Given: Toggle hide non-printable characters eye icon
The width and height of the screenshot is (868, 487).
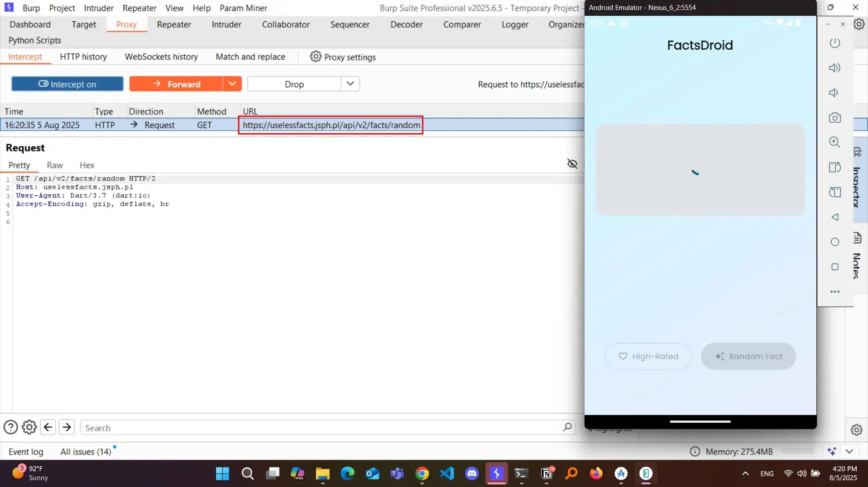Looking at the screenshot, I should [x=572, y=164].
